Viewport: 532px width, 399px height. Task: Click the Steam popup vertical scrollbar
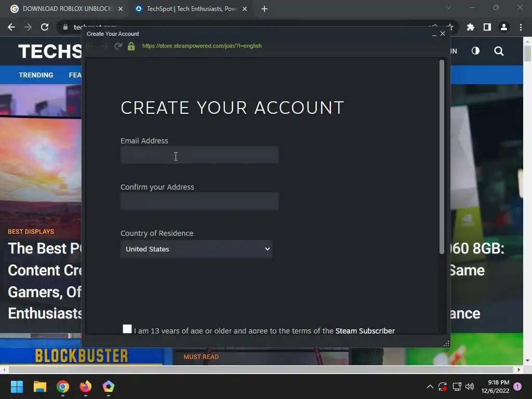pyautogui.click(x=442, y=157)
